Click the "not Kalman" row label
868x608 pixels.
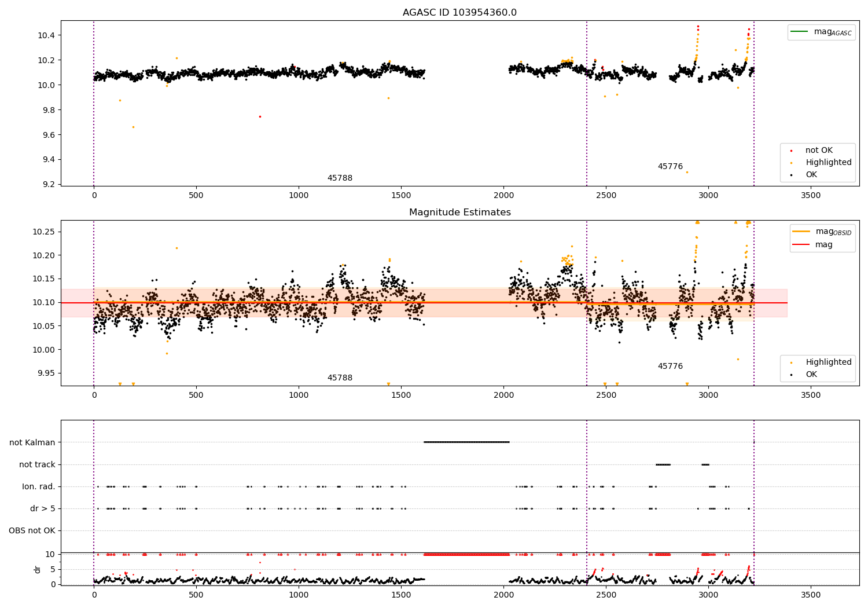tap(32, 443)
